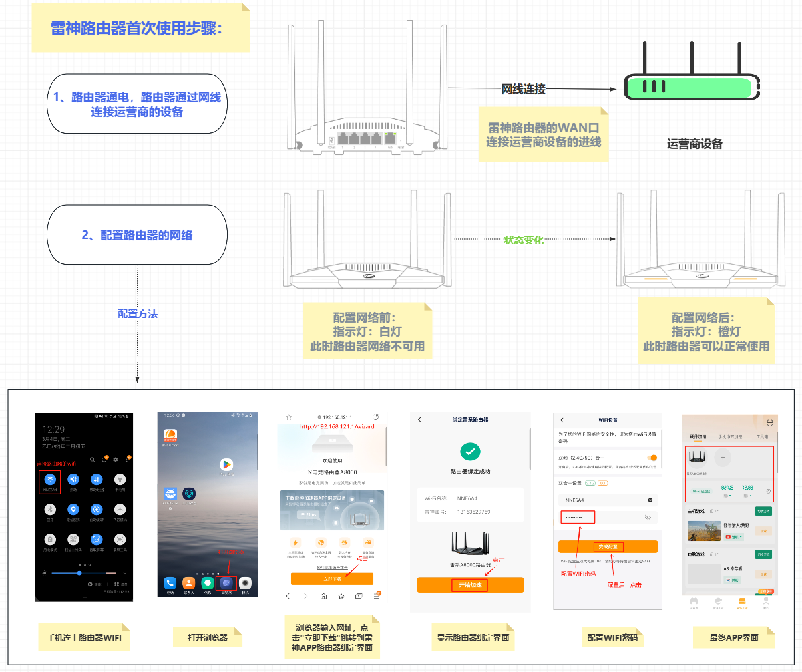The image size is (802, 672).
Task: Show the WiFi password with eye icon
Action: (x=648, y=518)
